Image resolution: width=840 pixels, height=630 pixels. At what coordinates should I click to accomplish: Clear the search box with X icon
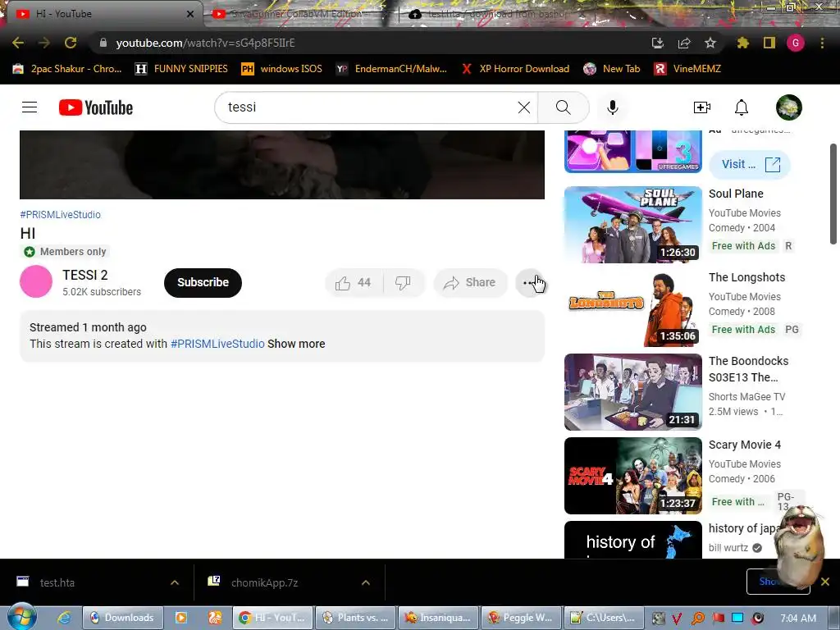click(524, 107)
